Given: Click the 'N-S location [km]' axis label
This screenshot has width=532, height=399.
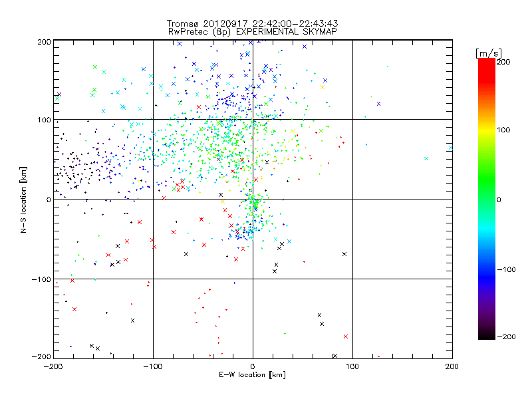Looking at the screenshot, I should (x=23, y=199).
